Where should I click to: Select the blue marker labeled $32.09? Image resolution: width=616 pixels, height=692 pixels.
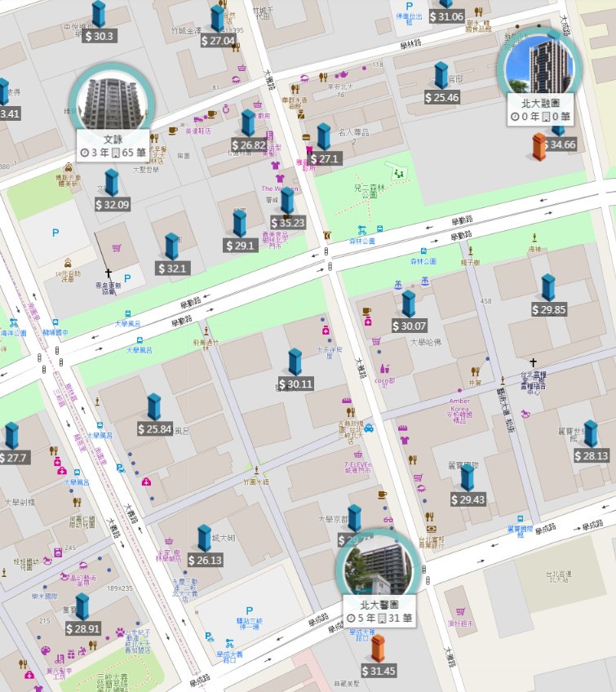(112, 183)
